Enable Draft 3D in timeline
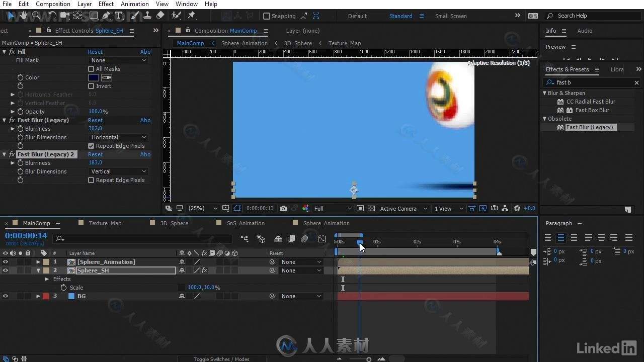This screenshot has width=644, height=362. pyautogui.click(x=261, y=239)
